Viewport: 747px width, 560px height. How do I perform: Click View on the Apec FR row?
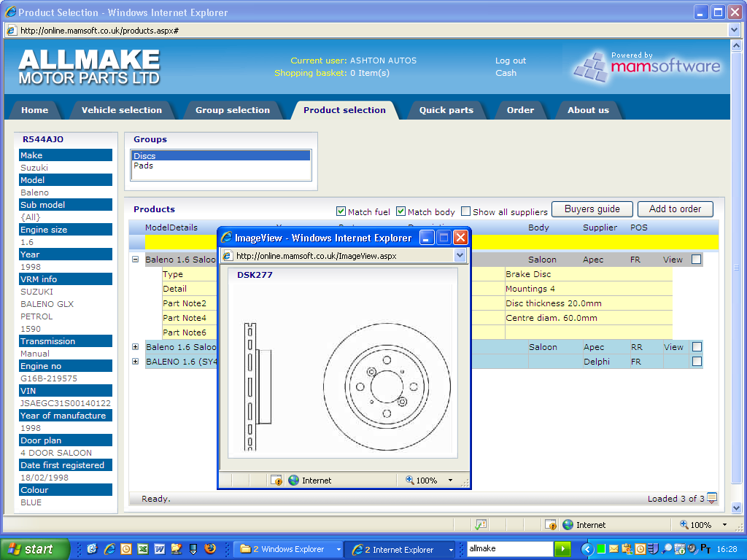[673, 260]
